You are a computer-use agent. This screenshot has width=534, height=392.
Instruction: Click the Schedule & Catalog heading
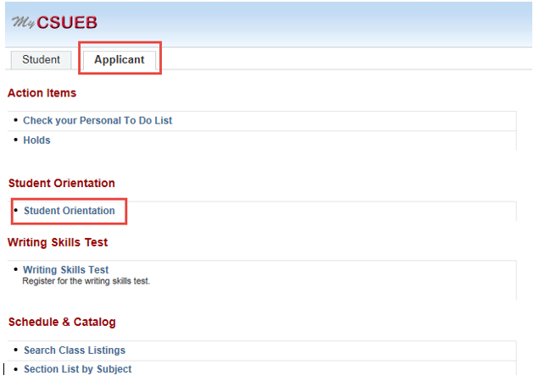click(x=62, y=322)
